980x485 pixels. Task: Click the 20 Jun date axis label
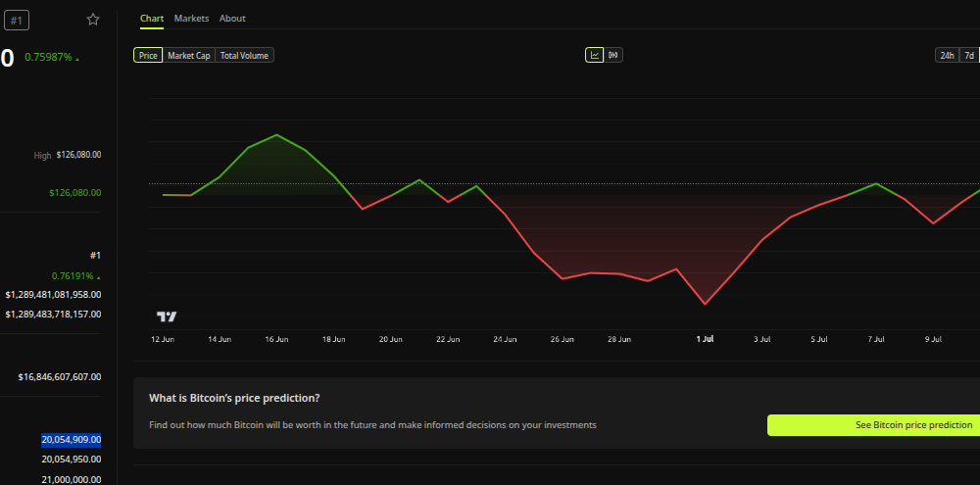(391, 339)
